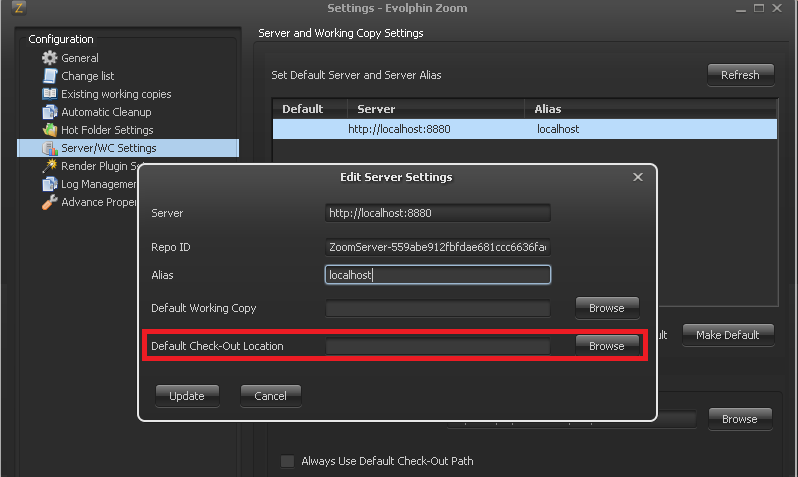This screenshot has height=477, width=798.
Task: Click the General gear icon
Action: [50, 58]
